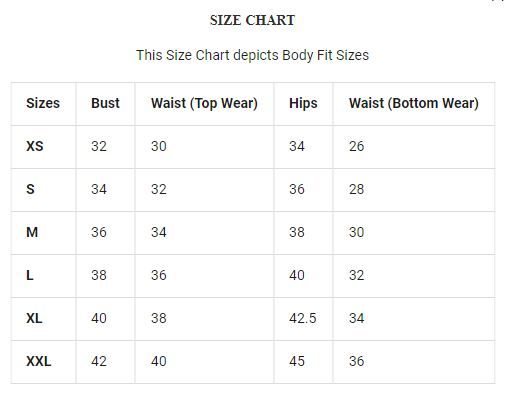The image size is (505, 397).
Task: Click the SIZE CHART title
Action: [x=252, y=20]
